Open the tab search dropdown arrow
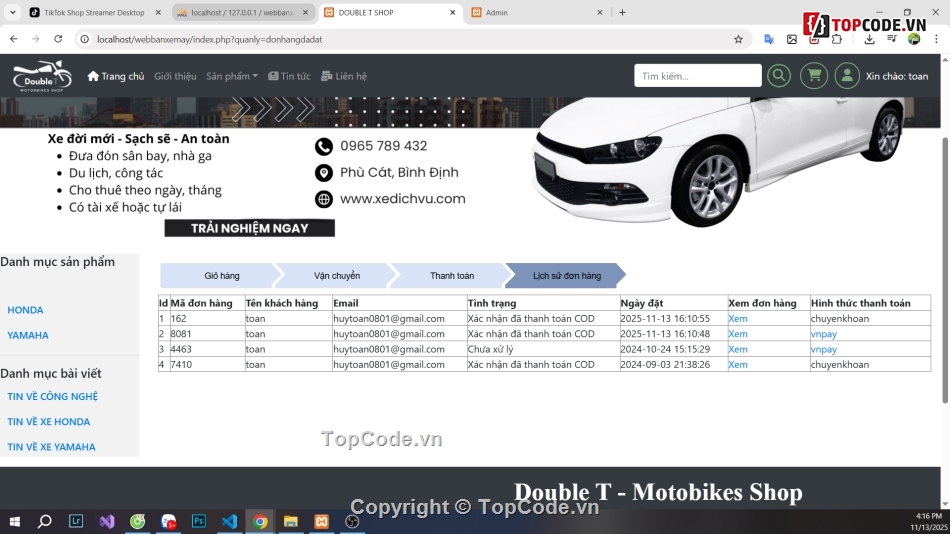Viewport: 950px width, 534px height. pos(12,12)
